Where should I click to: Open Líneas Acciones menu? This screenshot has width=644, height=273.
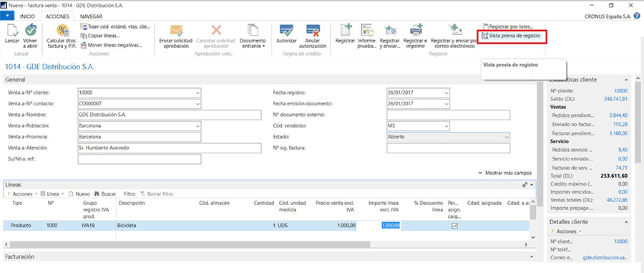pyautogui.click(x=22, y=193)
